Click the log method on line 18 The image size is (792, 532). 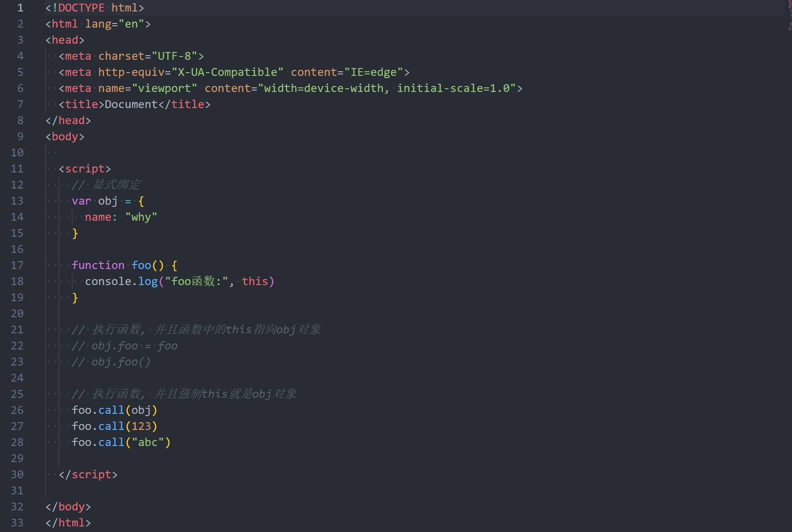(x=148, y=281)
